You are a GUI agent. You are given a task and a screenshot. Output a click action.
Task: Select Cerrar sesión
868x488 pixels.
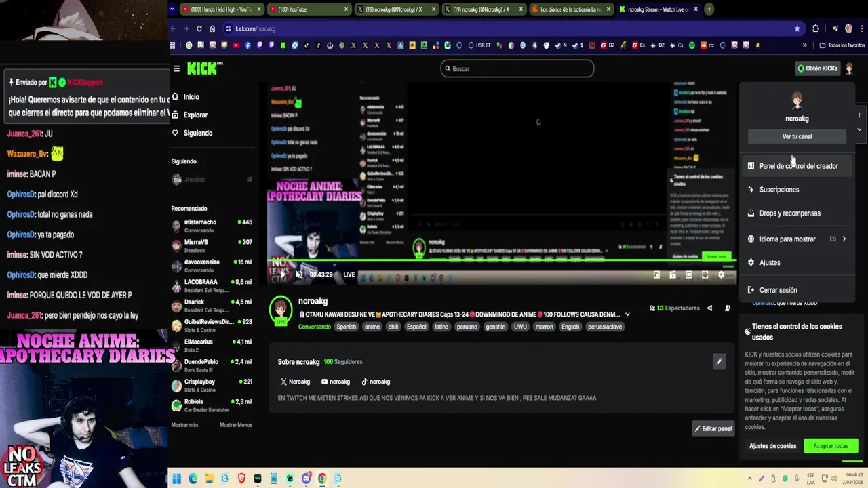pyautogui.click(x=797, y=290)
